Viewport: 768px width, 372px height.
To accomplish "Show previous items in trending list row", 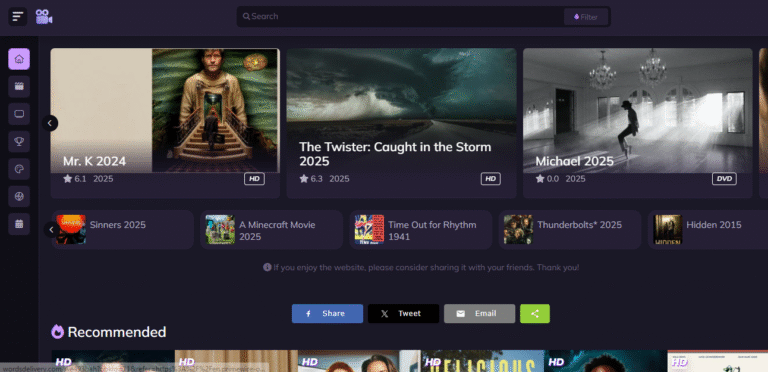I will (x=51, y=230).
